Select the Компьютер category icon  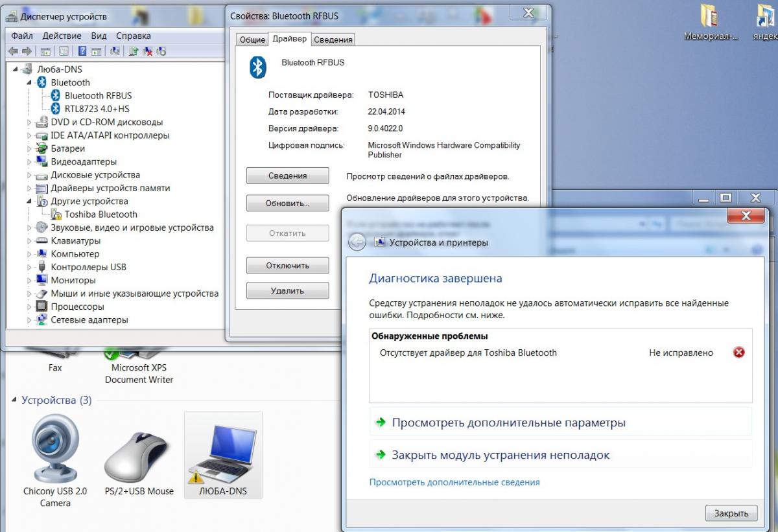coord(41,254)
